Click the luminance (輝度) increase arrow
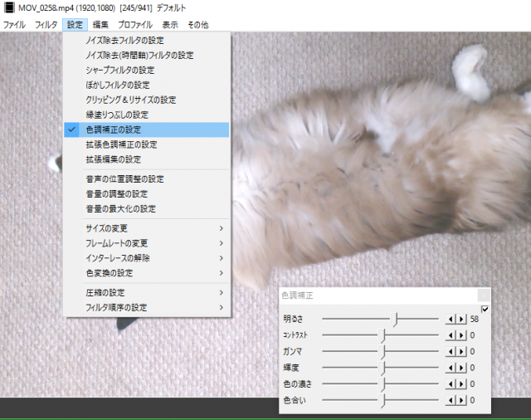This screenshot has height=420, width=531. 461,368
